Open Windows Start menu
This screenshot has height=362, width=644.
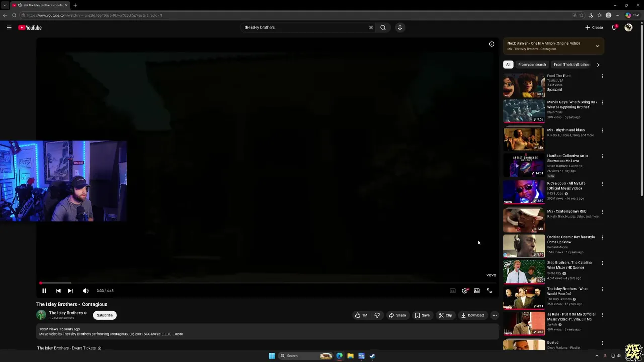coord(272,356)
